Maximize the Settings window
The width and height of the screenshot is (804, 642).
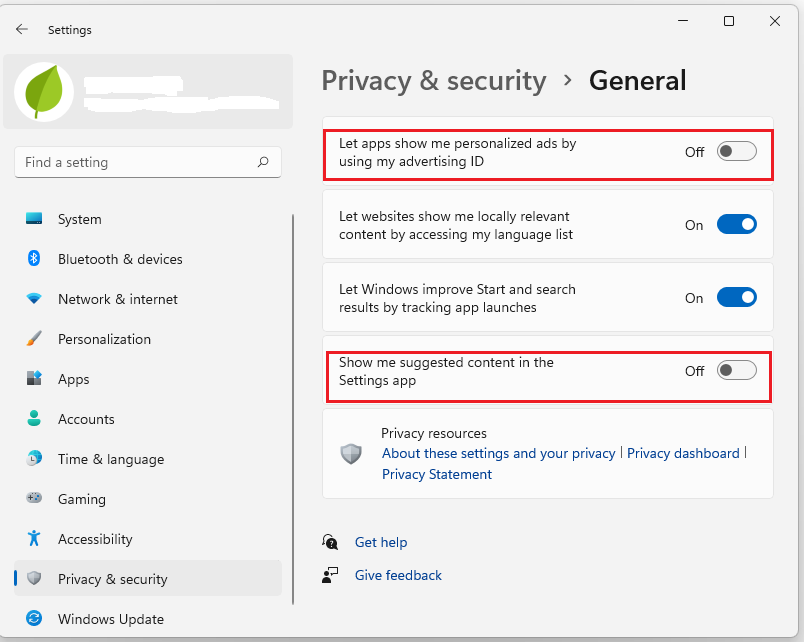click(x=729, y=21)
